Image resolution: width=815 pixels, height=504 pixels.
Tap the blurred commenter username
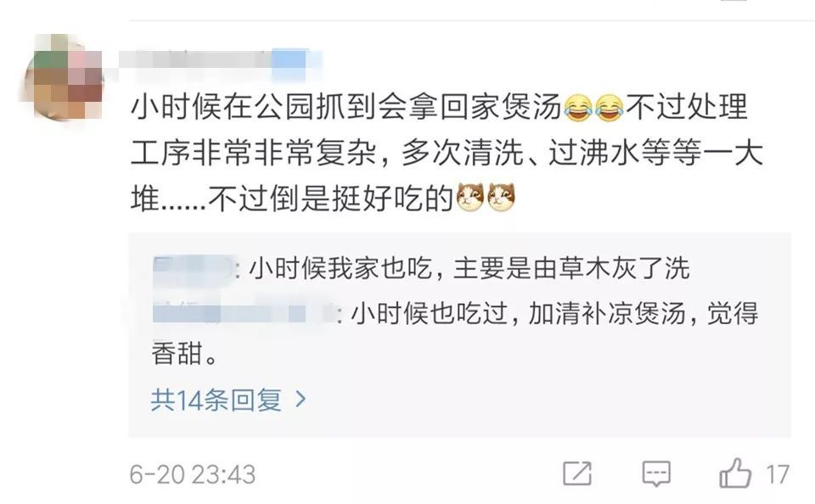[x=221, y=64]
